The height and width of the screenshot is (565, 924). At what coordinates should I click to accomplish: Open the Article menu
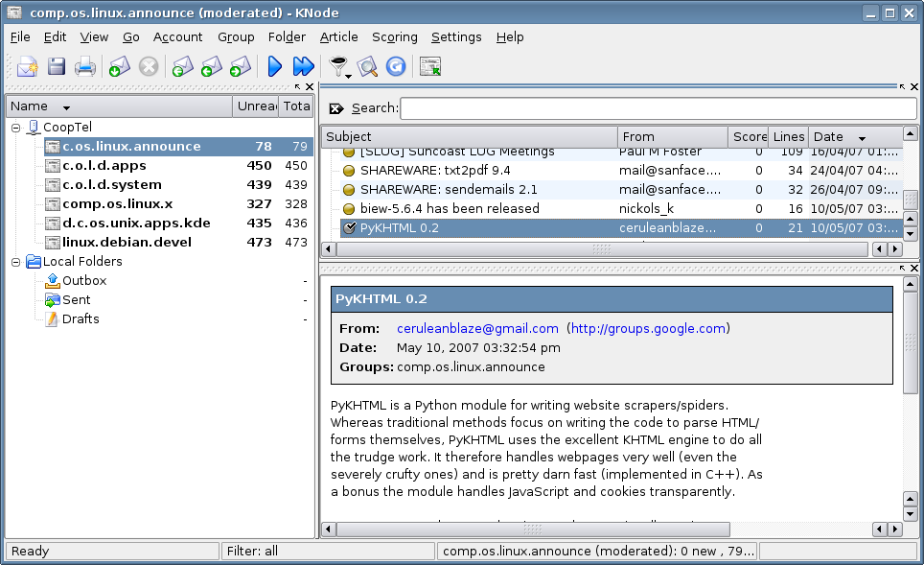pos(338,36)
